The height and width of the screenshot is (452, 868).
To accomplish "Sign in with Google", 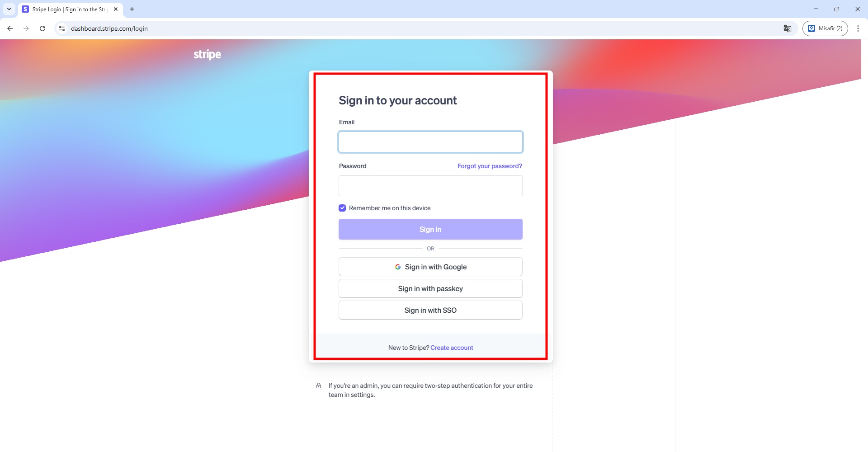I will (430, 267).
